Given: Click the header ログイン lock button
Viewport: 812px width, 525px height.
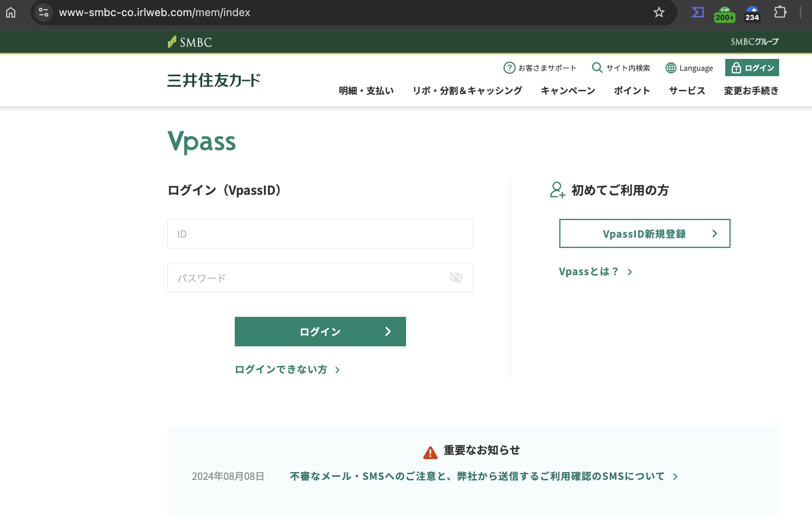Looking at the screenshot, I should pos(752,68).
